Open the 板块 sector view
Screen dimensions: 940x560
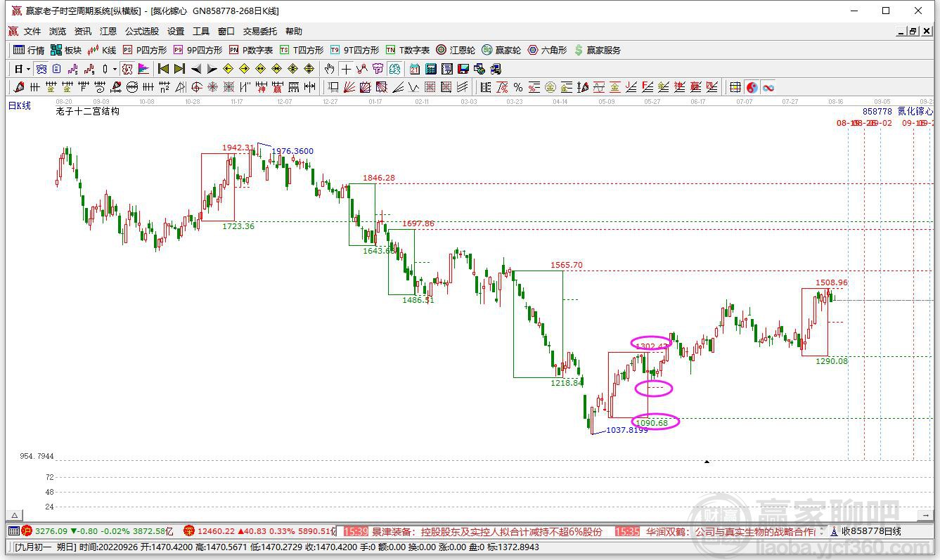66,50
